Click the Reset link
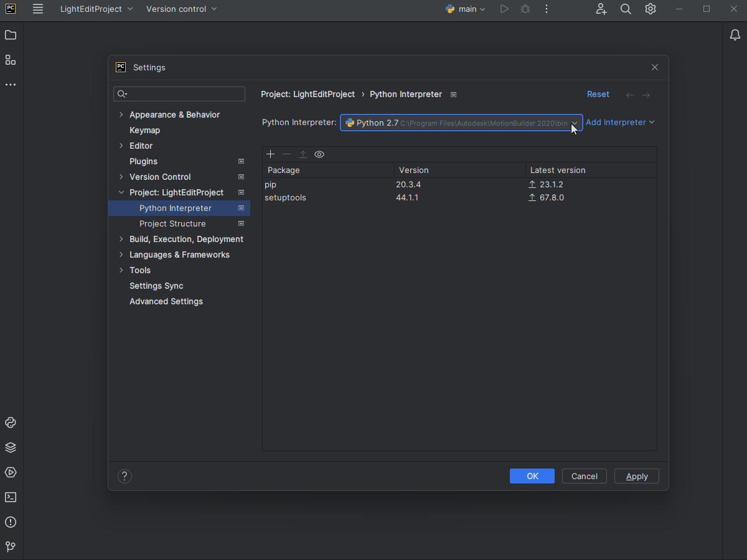This screenshot has height=560, width=747. (598, 95)
